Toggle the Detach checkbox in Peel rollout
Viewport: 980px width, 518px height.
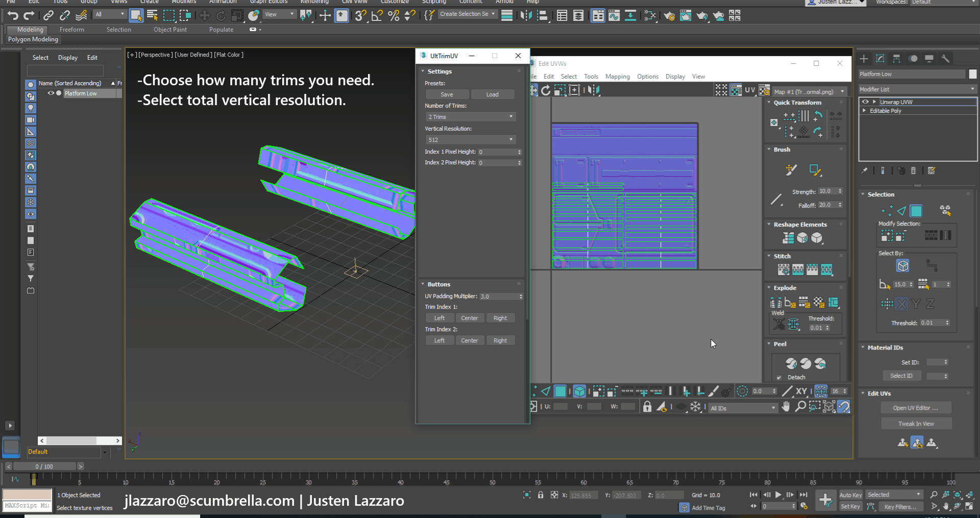[x=779, y=378]
